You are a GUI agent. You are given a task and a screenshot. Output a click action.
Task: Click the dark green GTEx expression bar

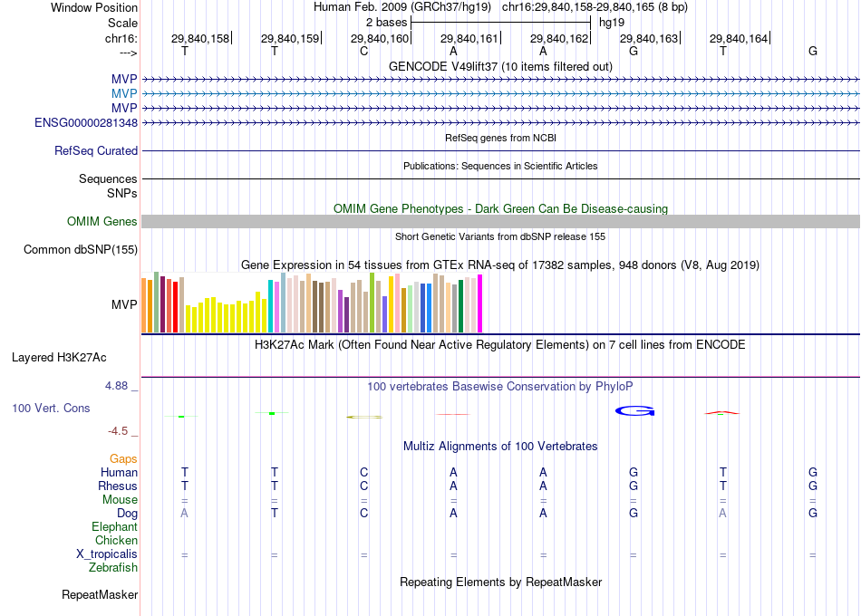click(x=460, y=306)
